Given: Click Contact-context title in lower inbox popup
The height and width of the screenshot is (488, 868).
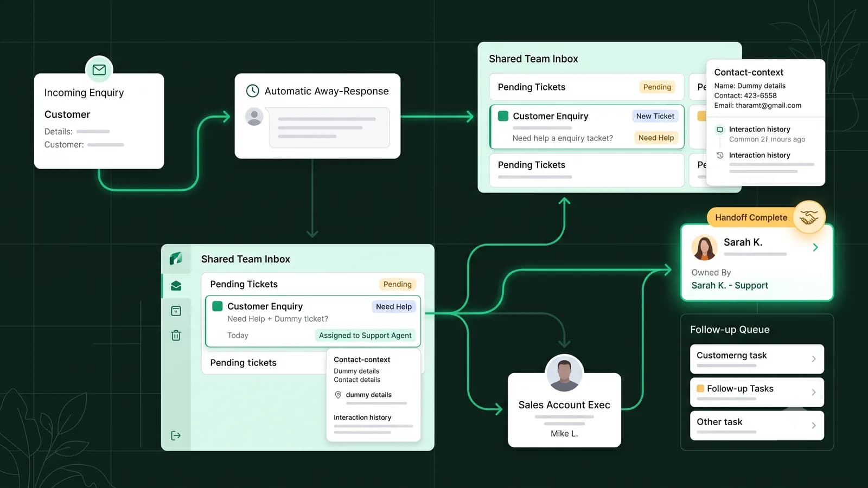Looking at the screenshot, I should [x=362, y=359].
